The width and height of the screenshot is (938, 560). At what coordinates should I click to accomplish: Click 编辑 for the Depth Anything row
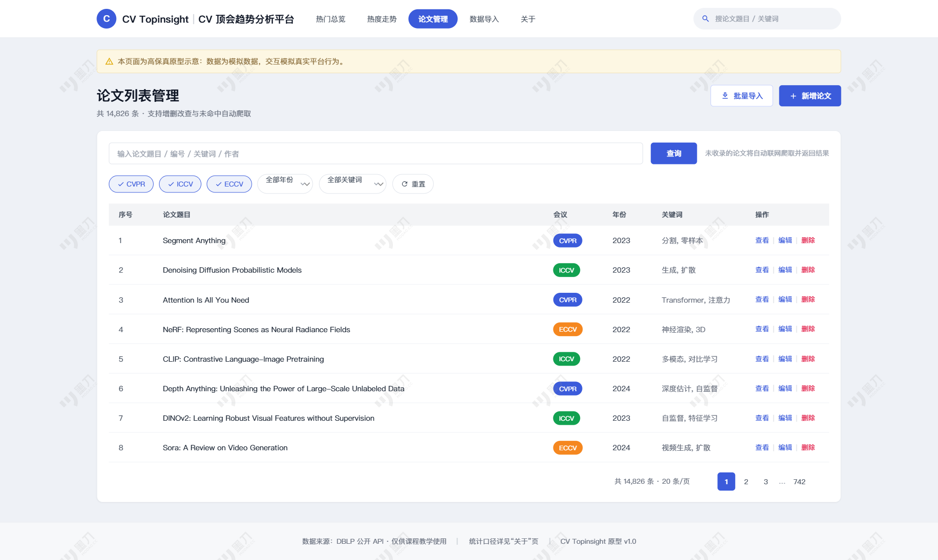pyautogui.click(x=785, y=388)
